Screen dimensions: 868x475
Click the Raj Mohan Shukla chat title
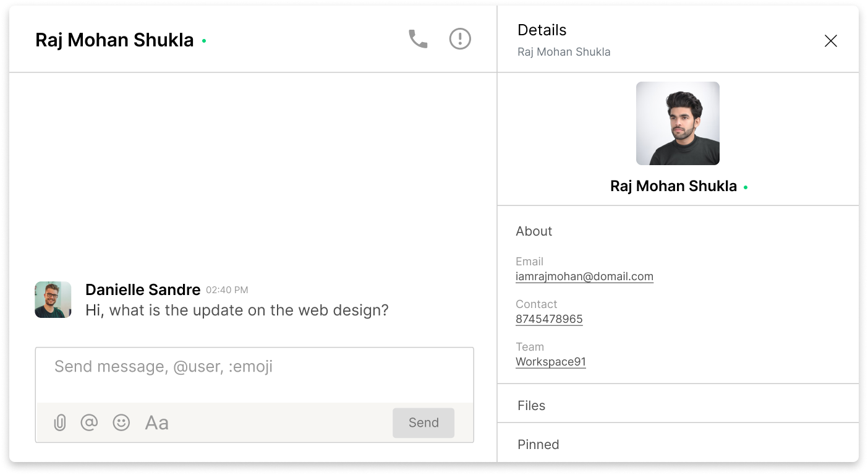pyautogui.click(x=114, y=40)
